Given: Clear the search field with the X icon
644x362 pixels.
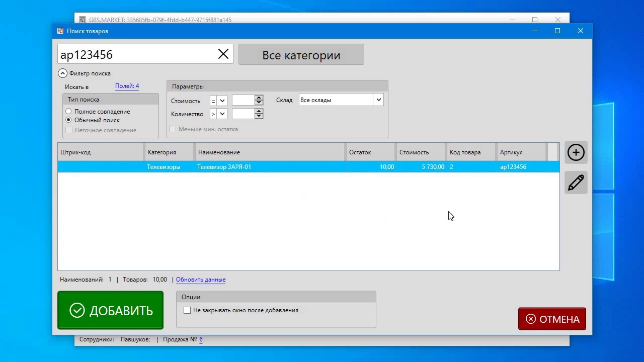Looking at the screenshot, I should 223,54.
